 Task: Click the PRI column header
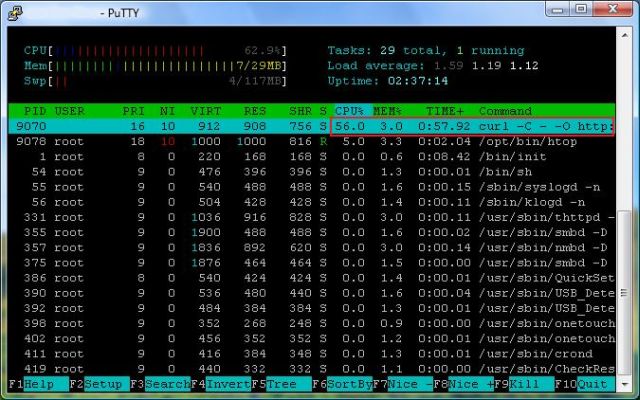[x=133, y=111]
